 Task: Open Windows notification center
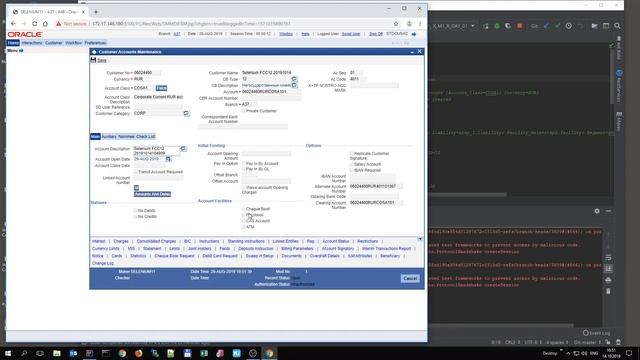pyautogui.click(x=629, y=353)
